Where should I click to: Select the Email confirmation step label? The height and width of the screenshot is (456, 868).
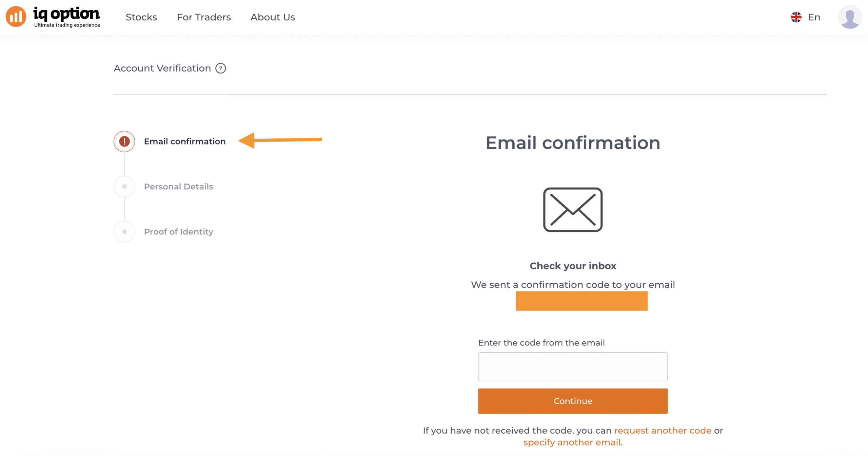click(185, 141)
